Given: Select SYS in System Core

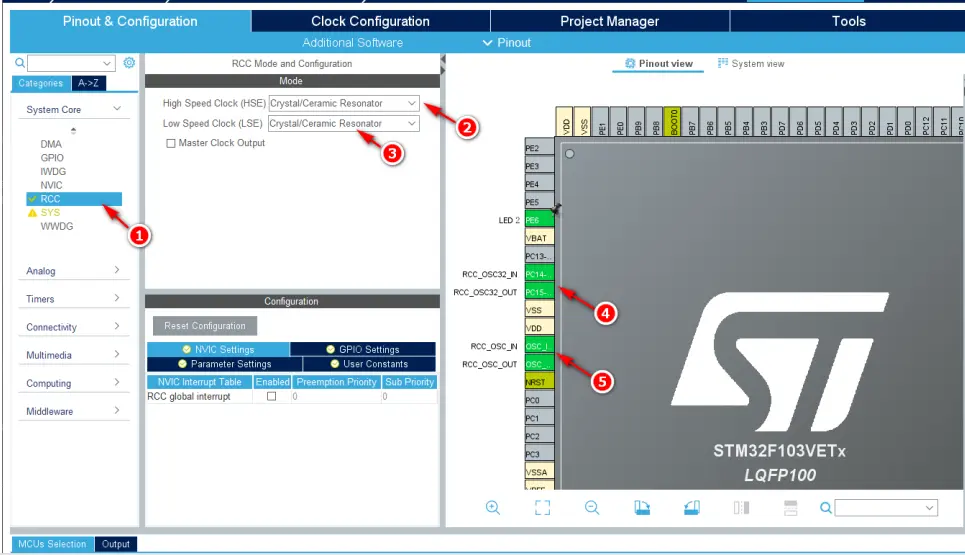Looking at the screenshot, I should 50,212.
